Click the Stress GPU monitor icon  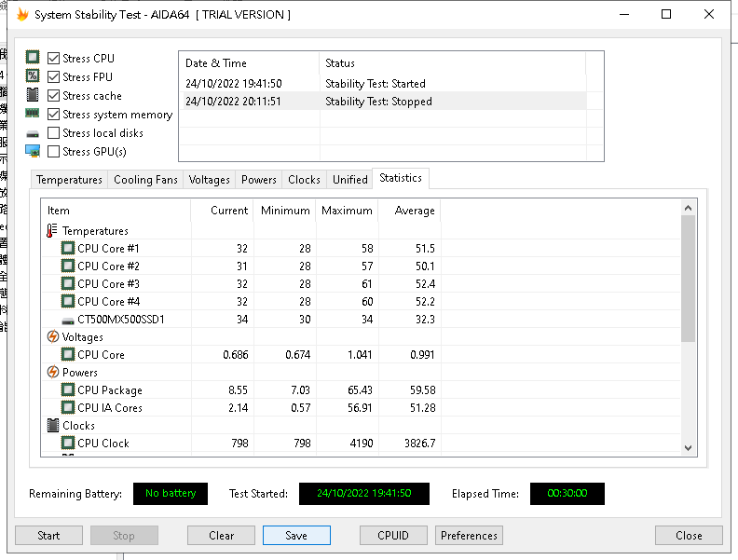point(33,151)
